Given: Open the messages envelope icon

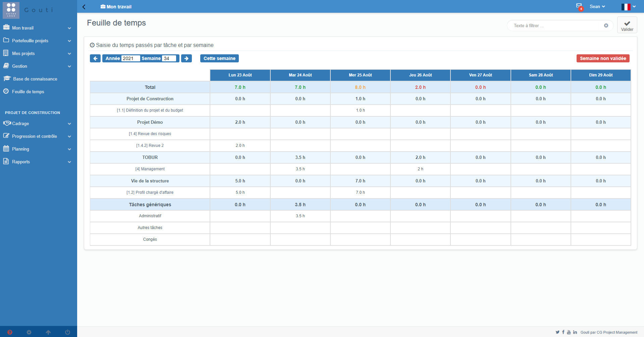Looking at the screenshot, I should coord(579,6).
